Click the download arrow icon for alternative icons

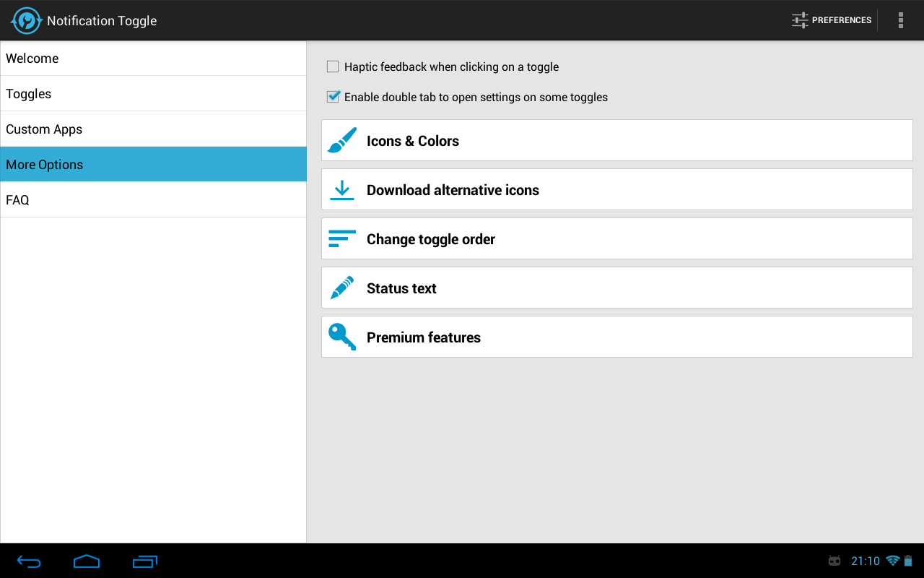[x=341, y=189]
